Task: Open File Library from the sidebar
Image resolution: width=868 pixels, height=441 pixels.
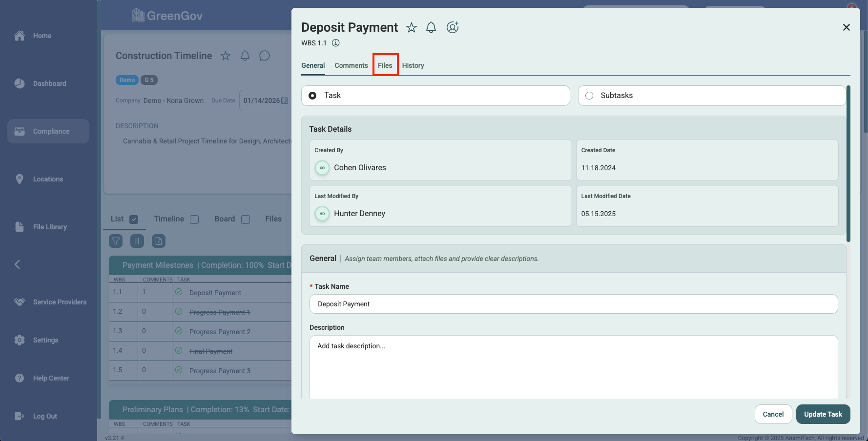Action: [x=41, y=227]
